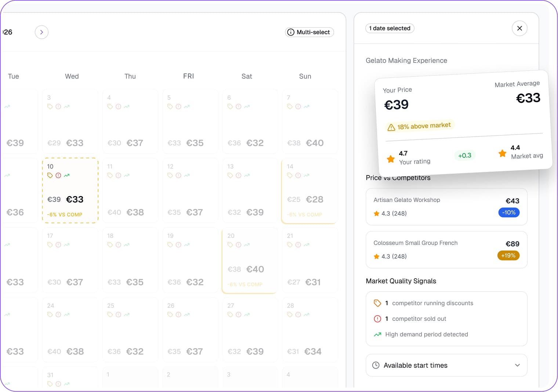Click the Sat column header
558x392 pixels.
247,76
